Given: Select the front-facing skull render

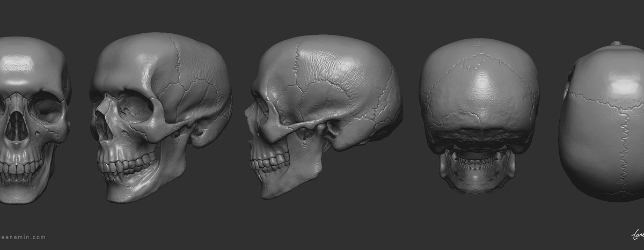Looking at the screenshot, I should click(x=34, y=120).
